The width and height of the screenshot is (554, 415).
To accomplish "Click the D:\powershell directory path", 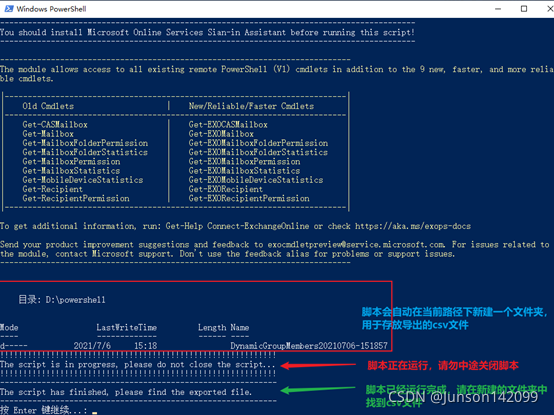I will tap(75, 300).
